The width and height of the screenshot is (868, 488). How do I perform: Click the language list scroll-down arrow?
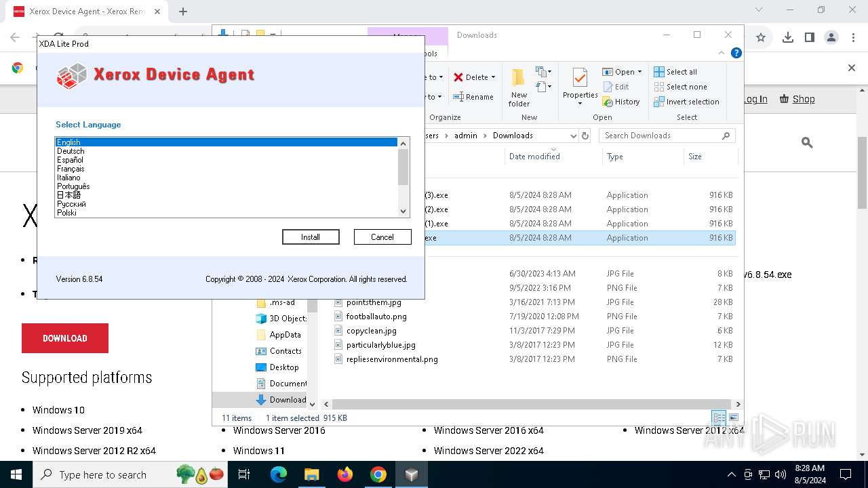pos(403,211)
